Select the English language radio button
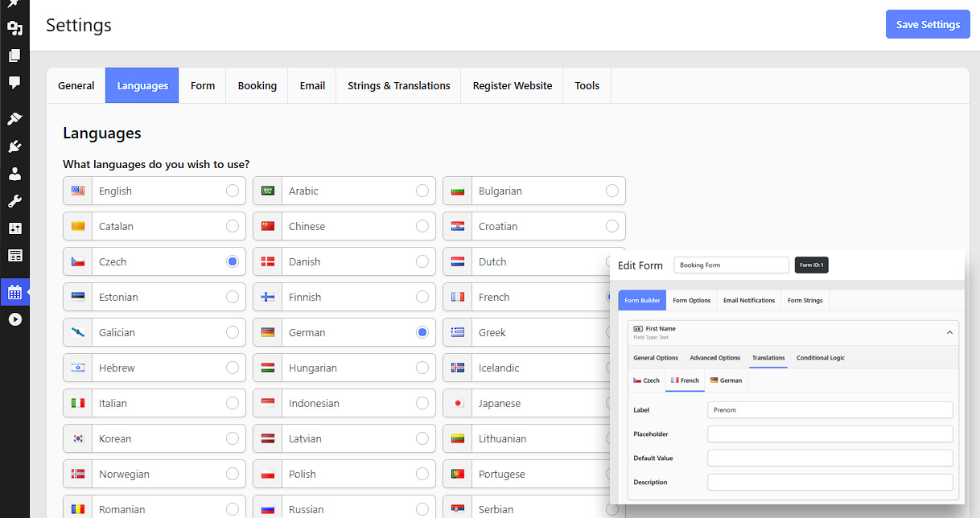The image size is (980, 518). 233,191
